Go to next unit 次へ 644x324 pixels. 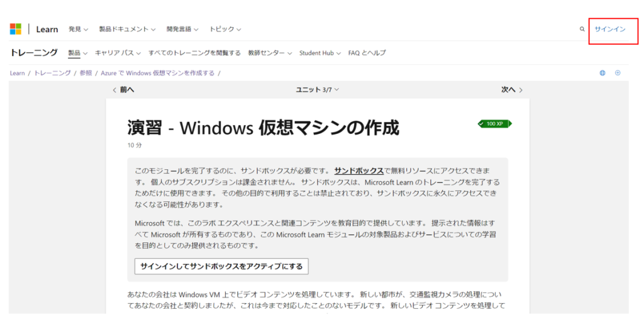[x=512, y=89]
